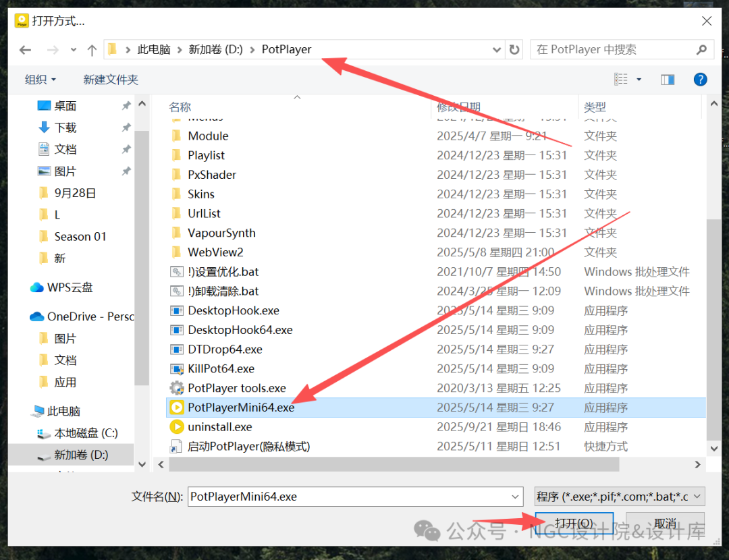Image resolution: width=729 pixels, height=560 pixels.
Task: Click the horizontal scrollbar right arrow
Action: pos(697,464)
